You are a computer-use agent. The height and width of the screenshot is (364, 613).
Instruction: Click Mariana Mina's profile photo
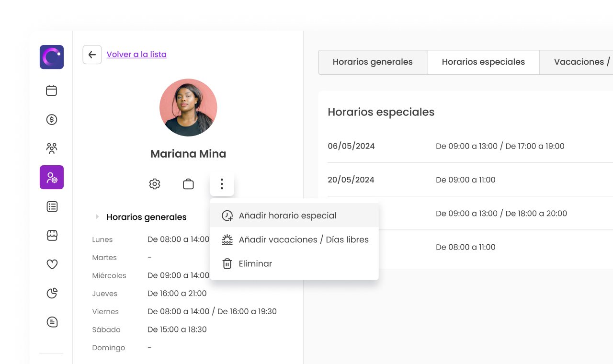(188, 107)
